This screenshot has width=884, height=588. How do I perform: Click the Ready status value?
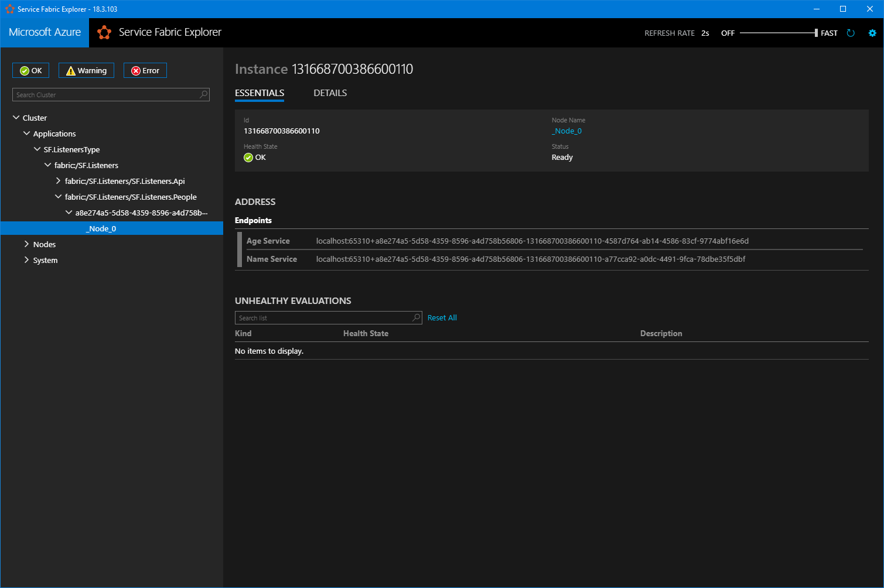[x=562, y=158]
